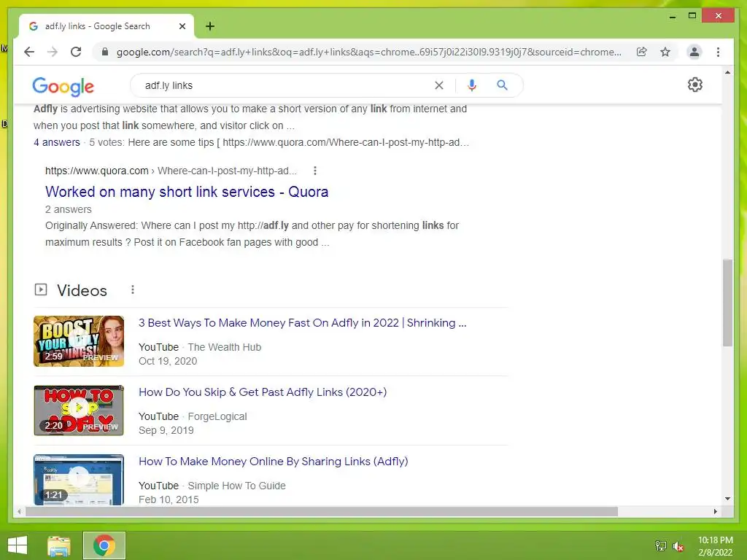The width and height of the screenshot is (747, 560).
Task: Play the 1:21 Adfly video thumbnail
Action: [79, 480]
